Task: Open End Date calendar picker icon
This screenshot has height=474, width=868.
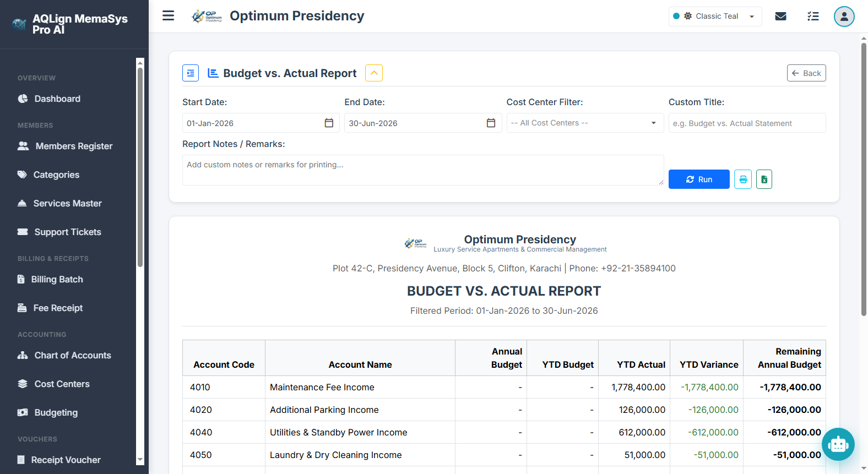Action: click(491, 123)
